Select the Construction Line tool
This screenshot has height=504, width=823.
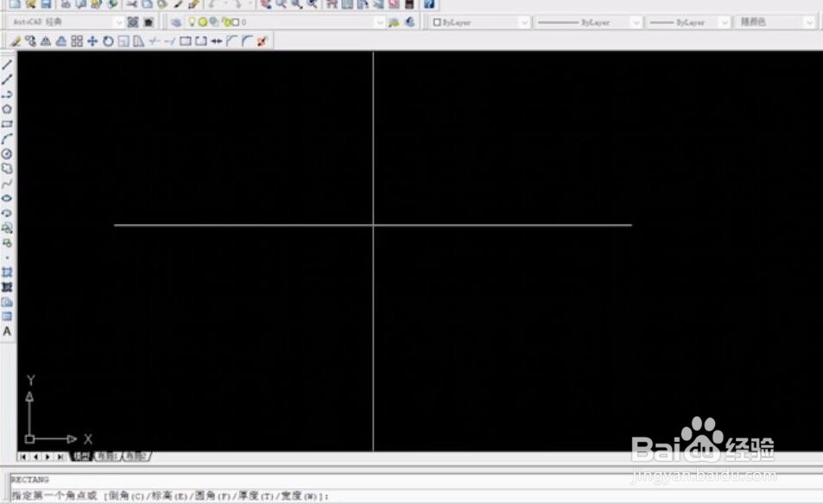pos(7,79)
